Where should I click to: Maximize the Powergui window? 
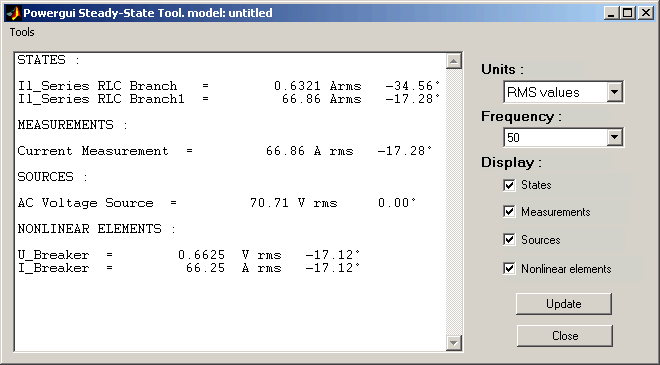tap(627, 13)
